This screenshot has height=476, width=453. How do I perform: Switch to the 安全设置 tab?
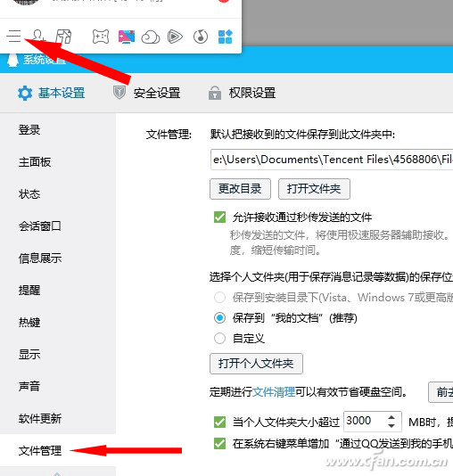[x=146, y=93]
